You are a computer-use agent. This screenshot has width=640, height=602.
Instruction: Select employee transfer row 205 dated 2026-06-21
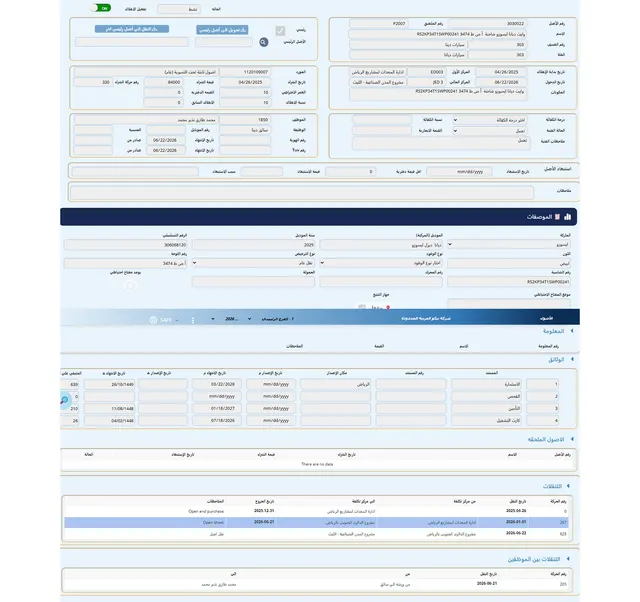(316, 584)
